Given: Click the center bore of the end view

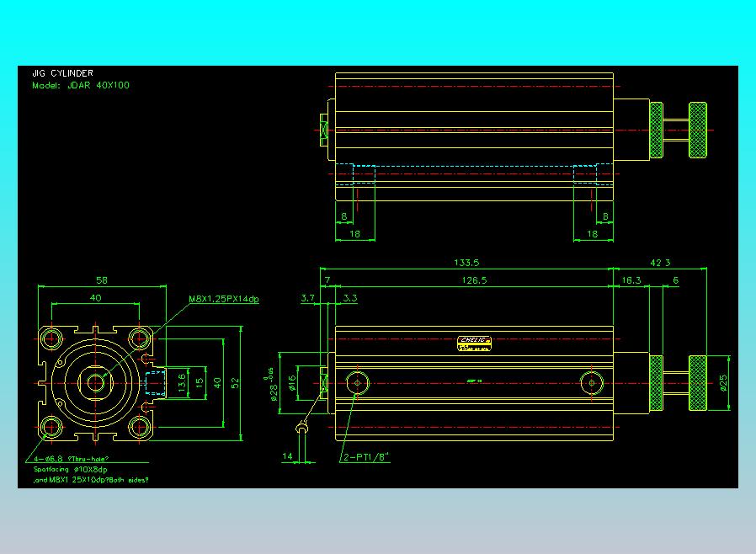Looking at the screenshot, I should (x=95, y=383).
